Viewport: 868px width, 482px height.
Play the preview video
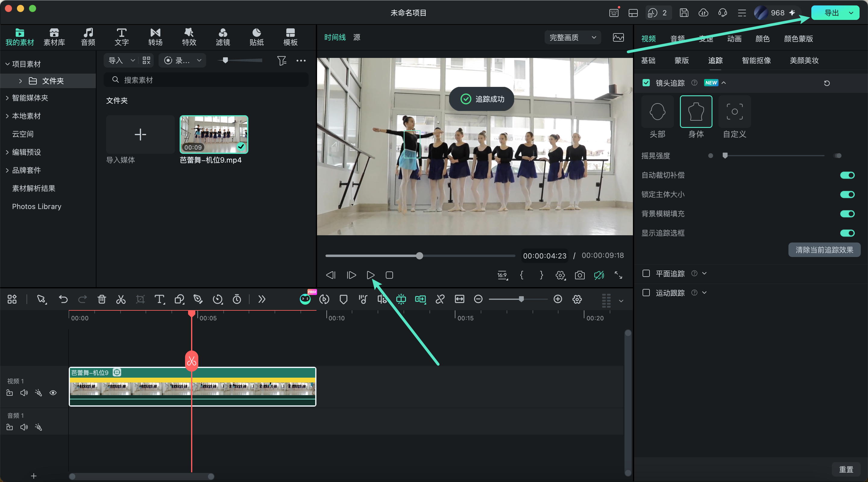[370, 275]
